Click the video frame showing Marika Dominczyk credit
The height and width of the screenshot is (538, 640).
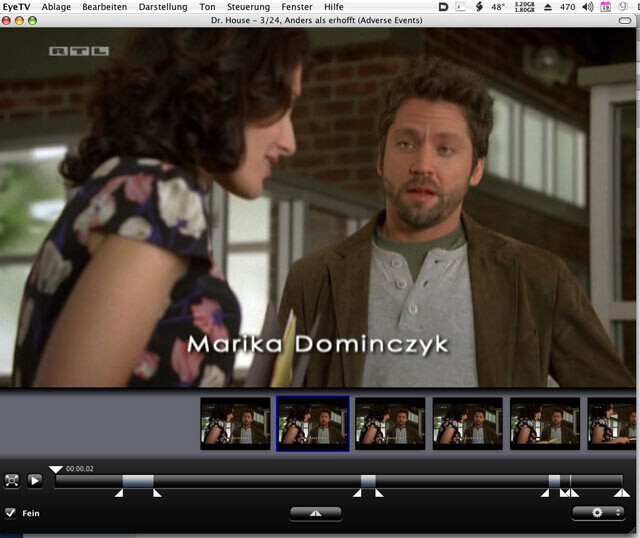point(318,207)
